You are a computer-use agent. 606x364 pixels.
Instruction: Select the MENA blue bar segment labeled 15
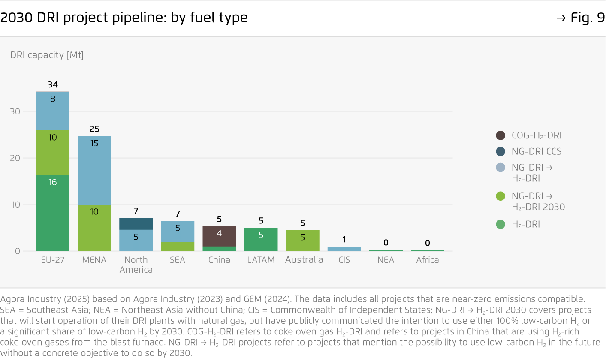coord(94,170)
